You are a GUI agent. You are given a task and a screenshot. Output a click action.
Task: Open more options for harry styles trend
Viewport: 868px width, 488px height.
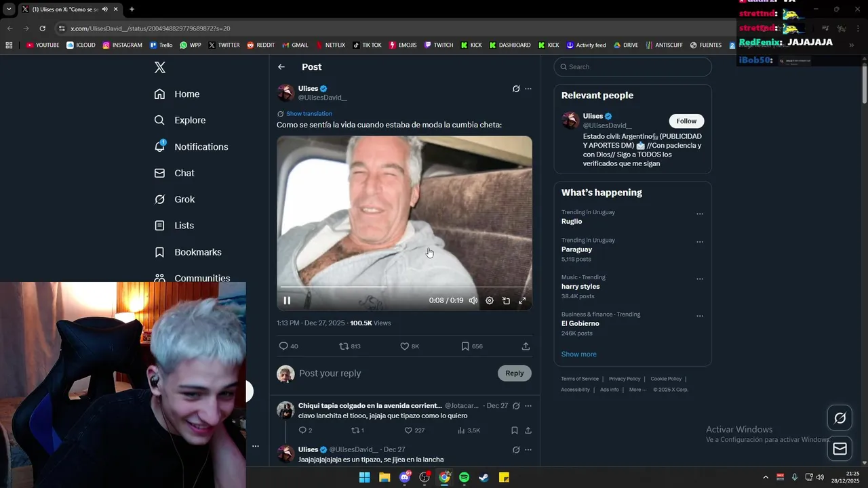[700, 279]
